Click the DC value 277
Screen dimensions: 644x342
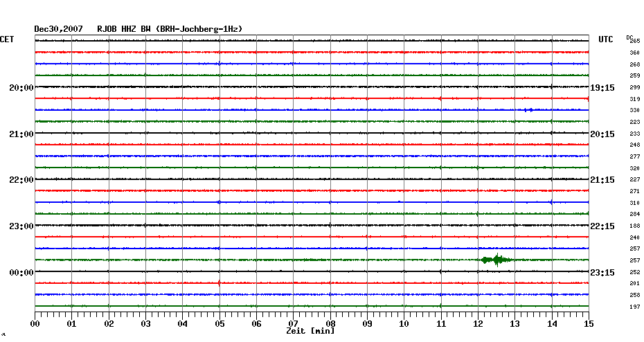point(635,156)
